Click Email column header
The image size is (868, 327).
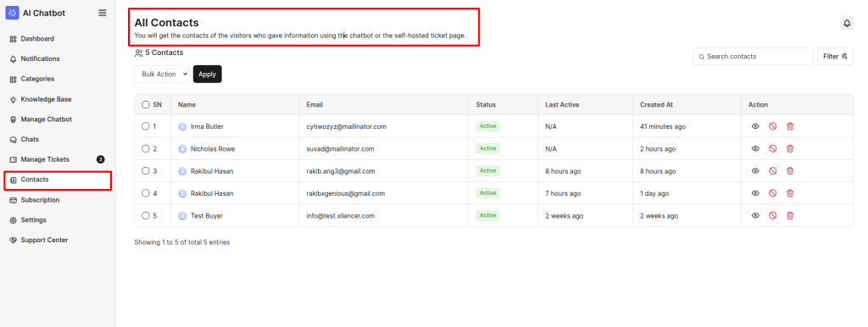[314, 104]
